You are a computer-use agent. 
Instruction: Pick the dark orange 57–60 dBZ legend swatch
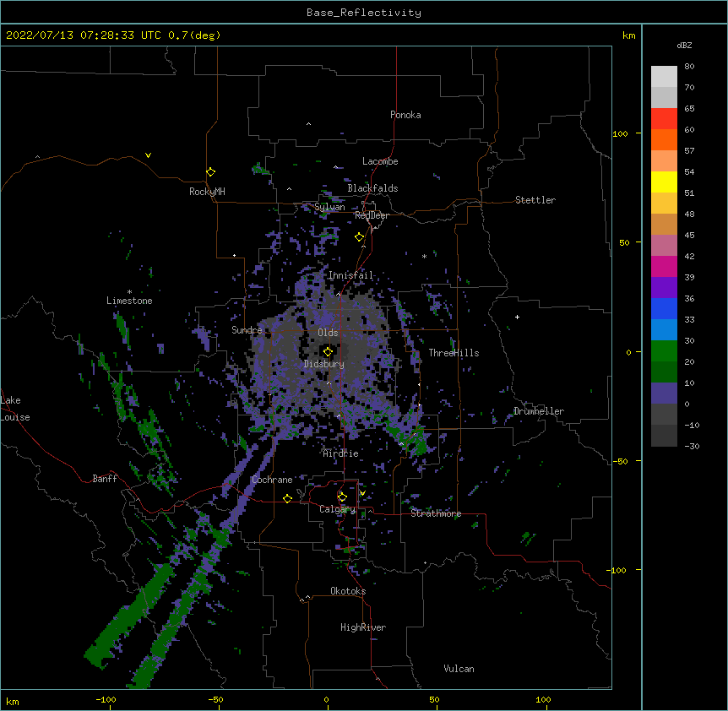(664, 139)
